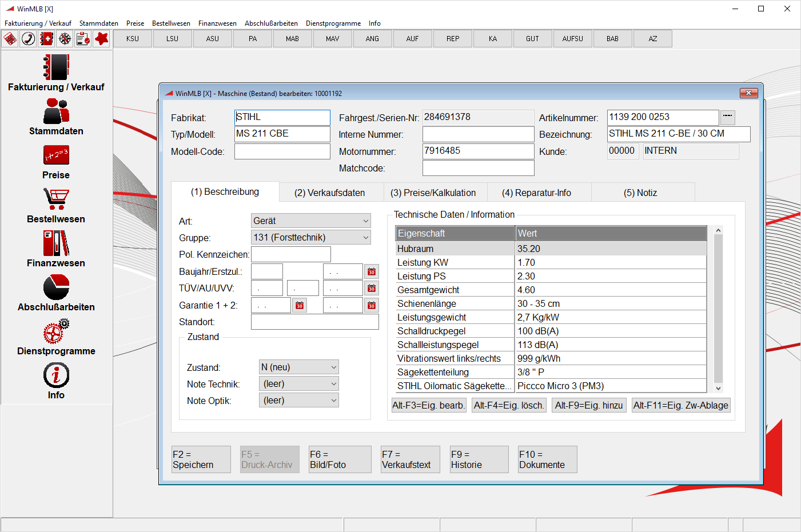Click Alt-F4=Eig. lösch. button

pyautogui.click(x=509, y=405)
